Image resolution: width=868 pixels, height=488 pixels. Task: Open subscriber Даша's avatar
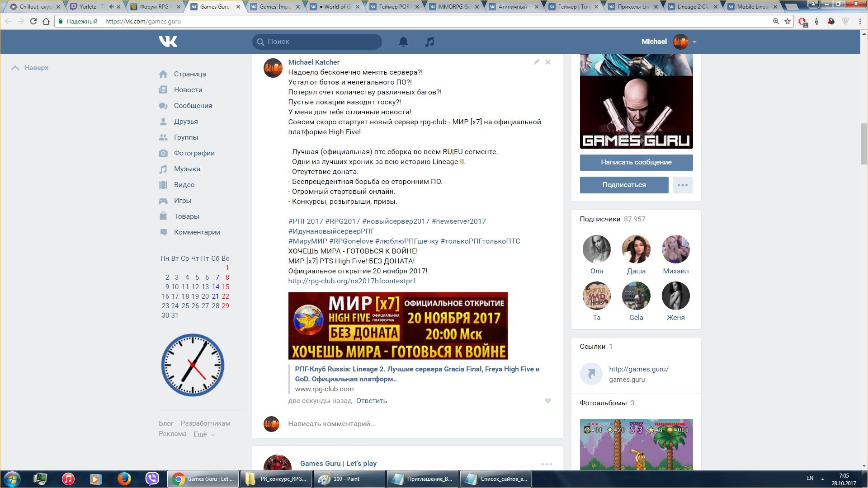click(x=636, y=249)
